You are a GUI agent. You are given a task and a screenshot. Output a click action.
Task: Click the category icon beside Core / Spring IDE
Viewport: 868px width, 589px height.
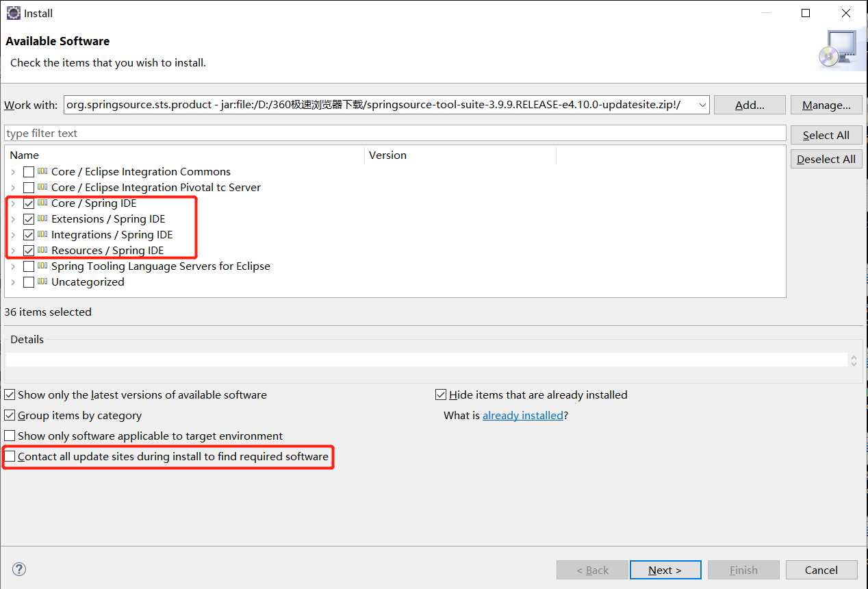tap(42, 203)
